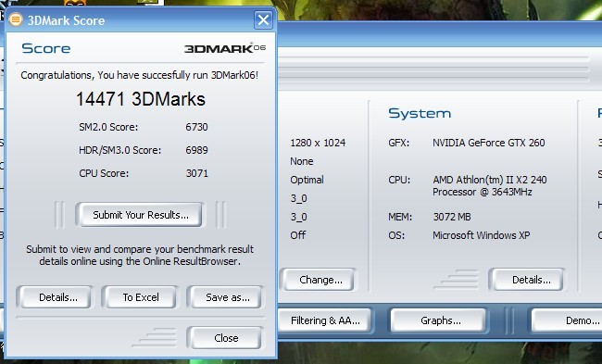Click the 3072 MB memory value

tap(452, 217)
